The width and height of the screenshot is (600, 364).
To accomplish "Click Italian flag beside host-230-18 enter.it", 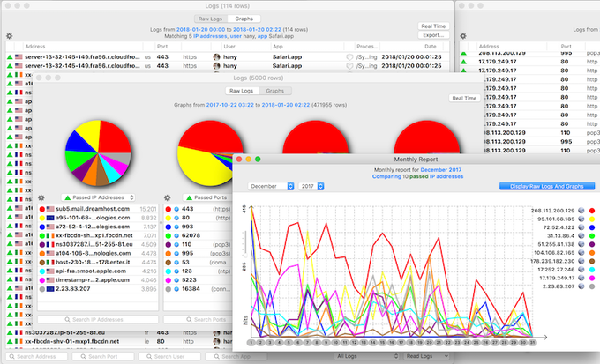I will pyautogui.click(x=50, y=263).
